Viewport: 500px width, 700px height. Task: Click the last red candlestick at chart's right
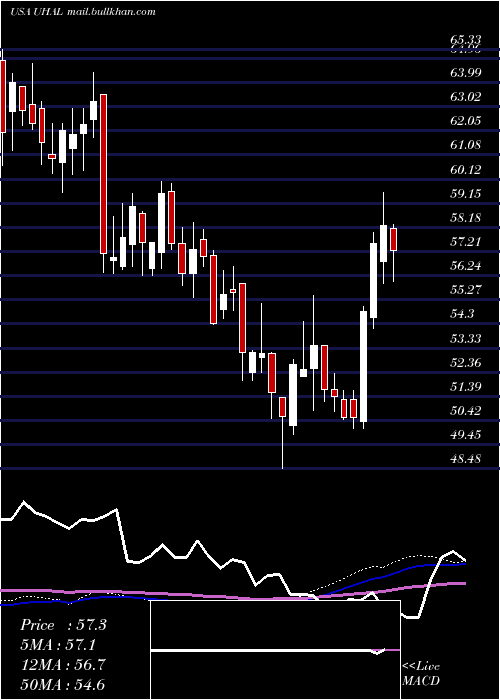(393, 239)
